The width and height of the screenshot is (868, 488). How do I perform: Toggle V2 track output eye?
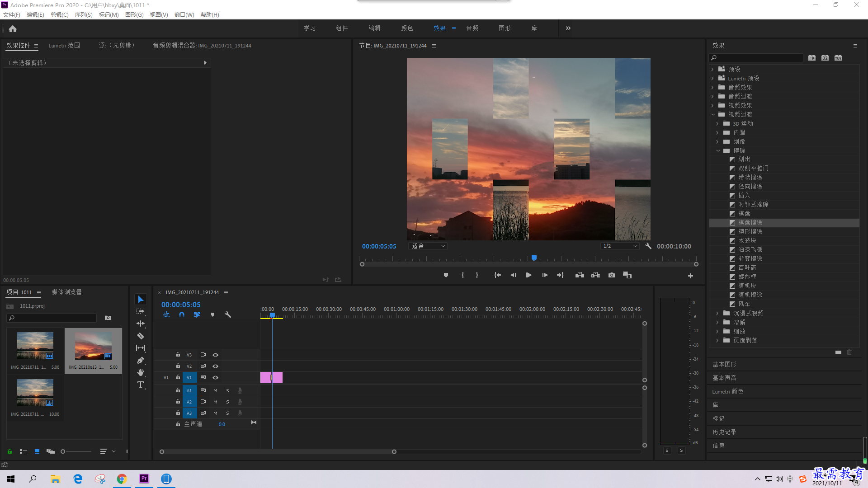click(x=216, y=366)
